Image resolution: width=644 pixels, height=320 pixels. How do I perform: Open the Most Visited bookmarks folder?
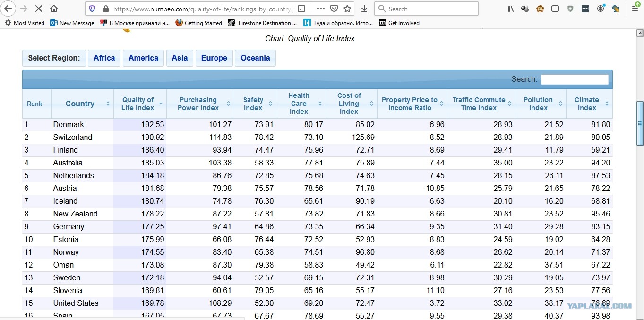pos(25,23)
